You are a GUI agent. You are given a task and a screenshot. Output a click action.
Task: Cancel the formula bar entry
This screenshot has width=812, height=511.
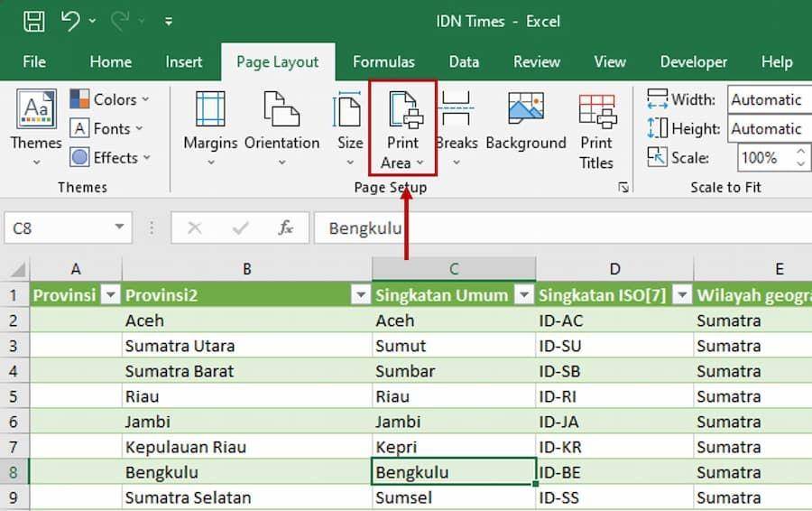pos(195,228)
